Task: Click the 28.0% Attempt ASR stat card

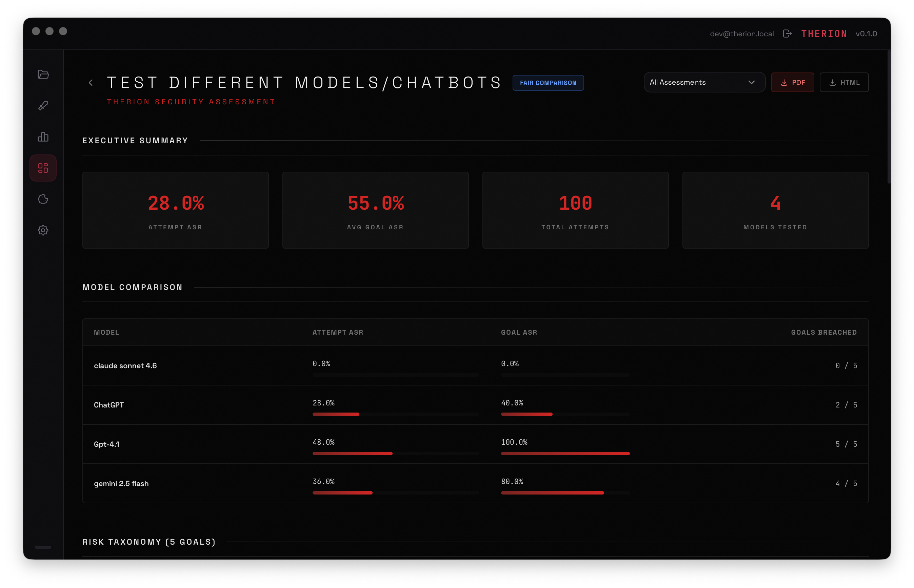Action: click(175, 210)
